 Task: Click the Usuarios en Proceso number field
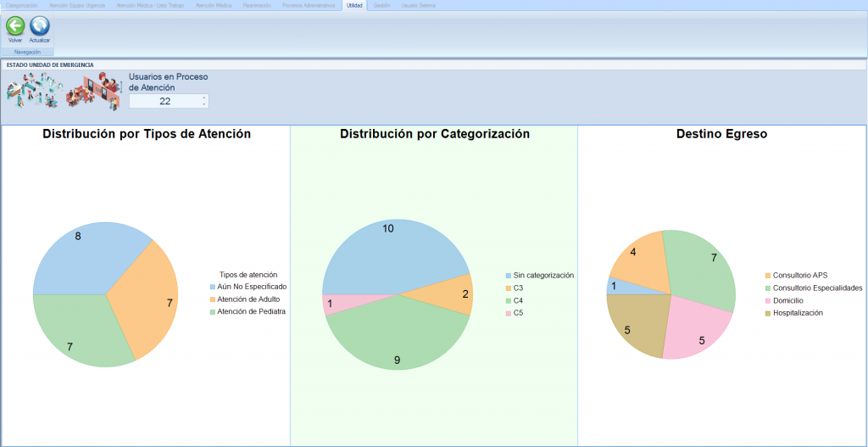pyautogui.click(x=164, y=101)
